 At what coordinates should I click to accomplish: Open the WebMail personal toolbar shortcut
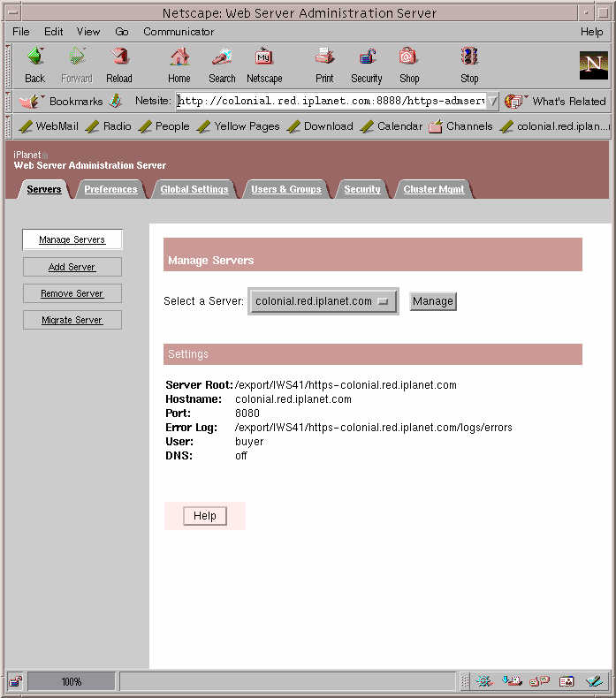pyautogui.click(x=49, y=126)
